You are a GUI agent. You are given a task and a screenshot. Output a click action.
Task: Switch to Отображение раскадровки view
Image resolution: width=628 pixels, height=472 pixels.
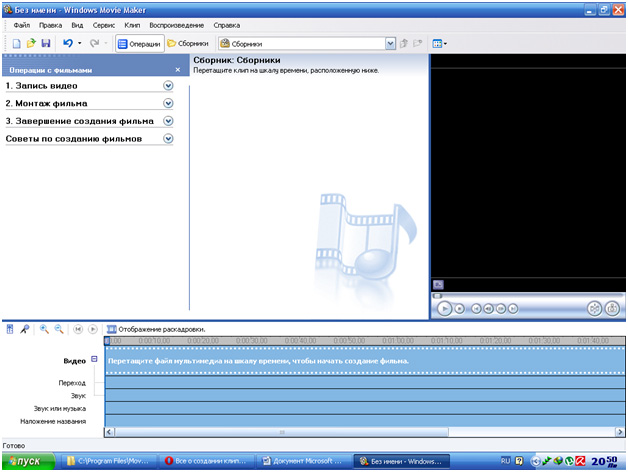point(156,329)
